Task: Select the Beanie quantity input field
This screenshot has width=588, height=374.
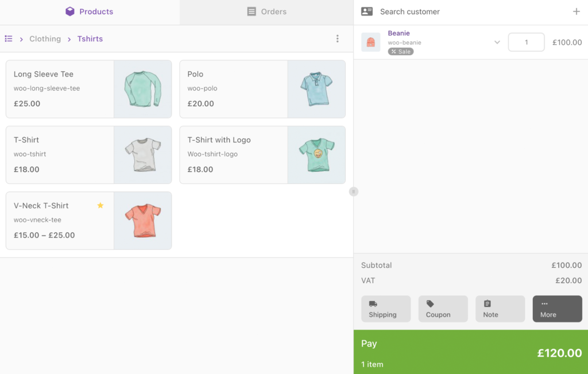Action: click(x=526, y=42)
